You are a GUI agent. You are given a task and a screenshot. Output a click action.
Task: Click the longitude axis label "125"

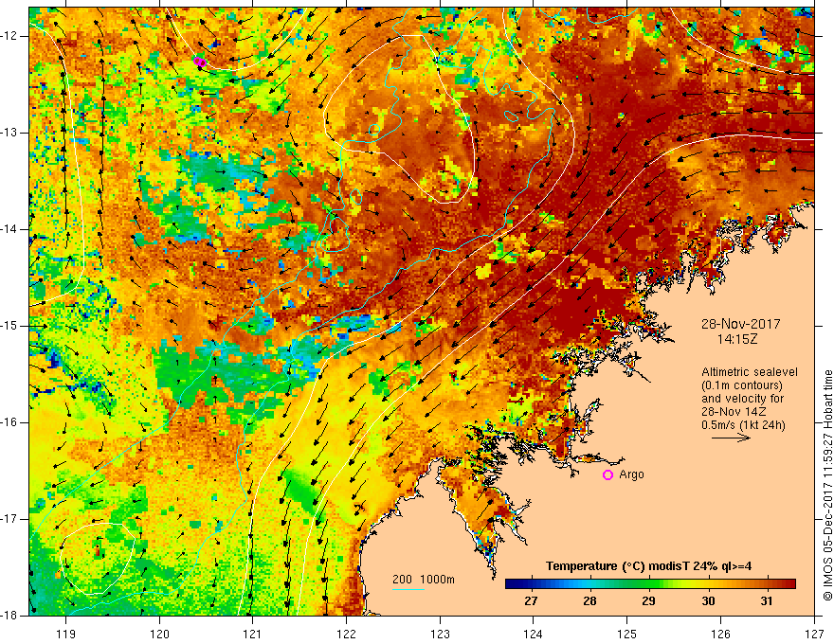[627, 634]
